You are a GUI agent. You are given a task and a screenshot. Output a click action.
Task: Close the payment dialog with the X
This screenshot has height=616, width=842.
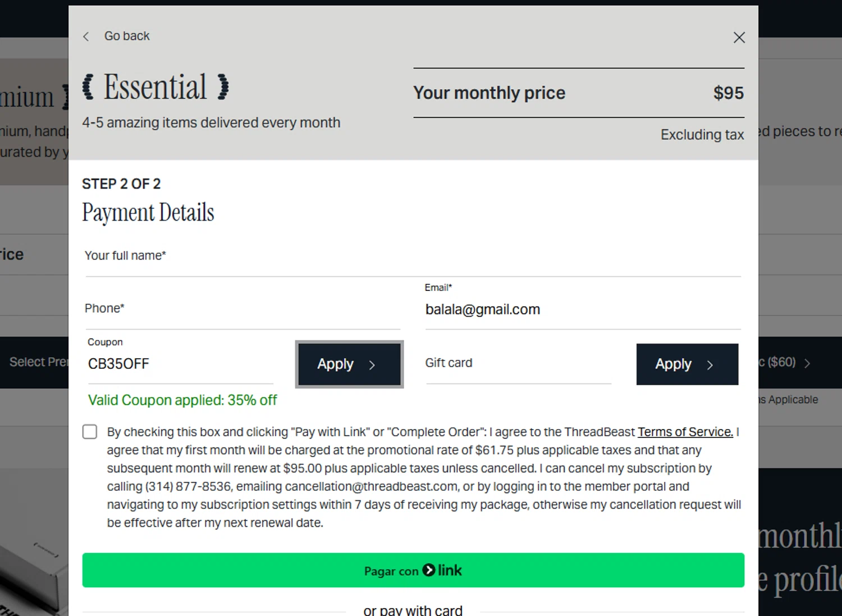click(x=739, y=38)
